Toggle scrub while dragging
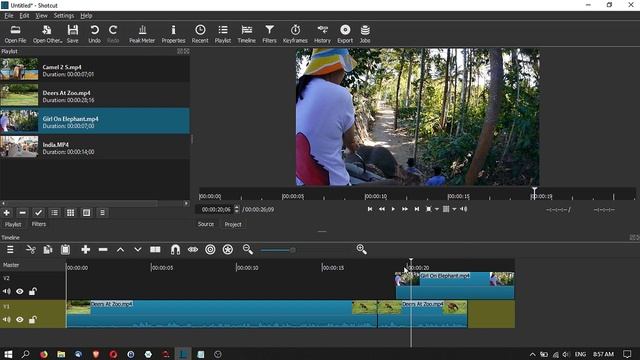 click(193, 249)
